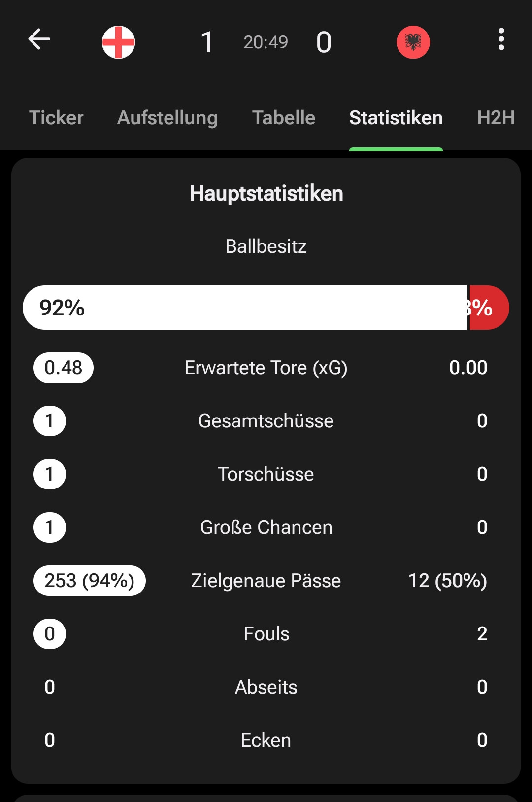
Task: Tap the Große Chancen stat label
Action: pyautogui.click(x=266, y=527)
